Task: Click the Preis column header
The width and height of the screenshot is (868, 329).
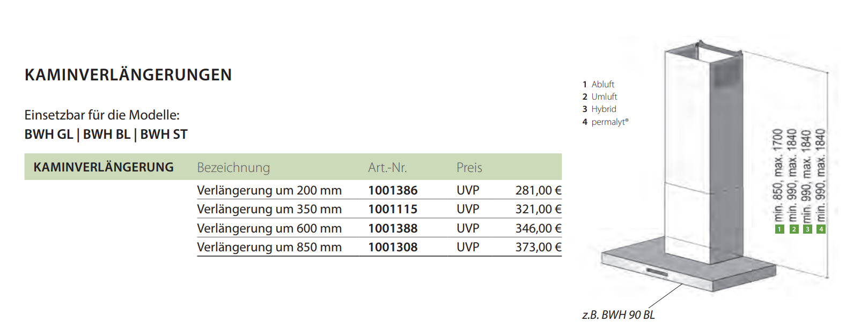Action: pyautogui.click(x=469, y=168)
